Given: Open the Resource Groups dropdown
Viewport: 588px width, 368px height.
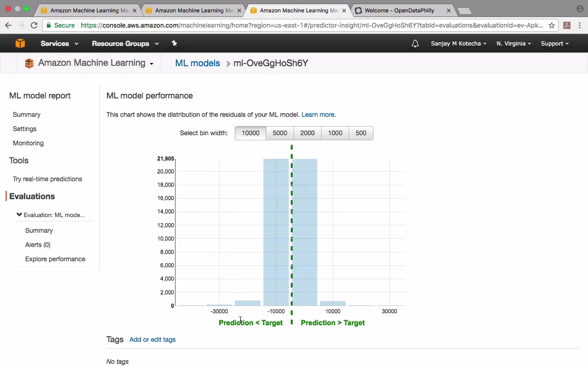Looking at the screenshot, I should [x=125, y=44].
